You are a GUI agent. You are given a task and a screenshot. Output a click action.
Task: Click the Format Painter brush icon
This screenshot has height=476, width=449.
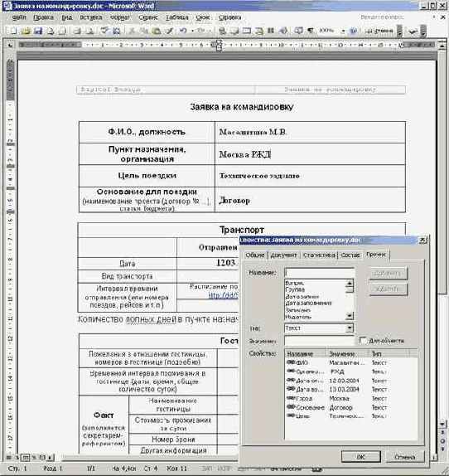click(170, 31)
